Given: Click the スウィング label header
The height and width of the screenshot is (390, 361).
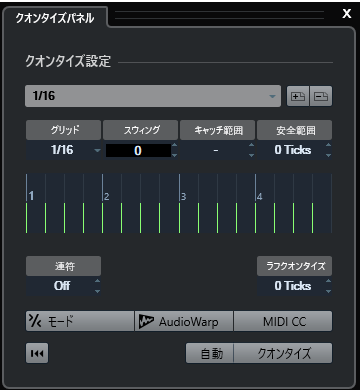Looking at the screenshot, I should (140, 130).
